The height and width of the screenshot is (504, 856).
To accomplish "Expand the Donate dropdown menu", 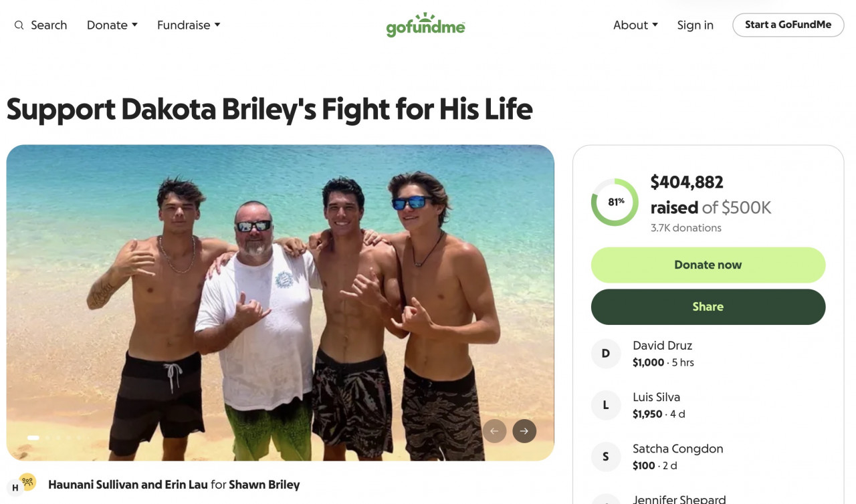I will click(112, 25).
